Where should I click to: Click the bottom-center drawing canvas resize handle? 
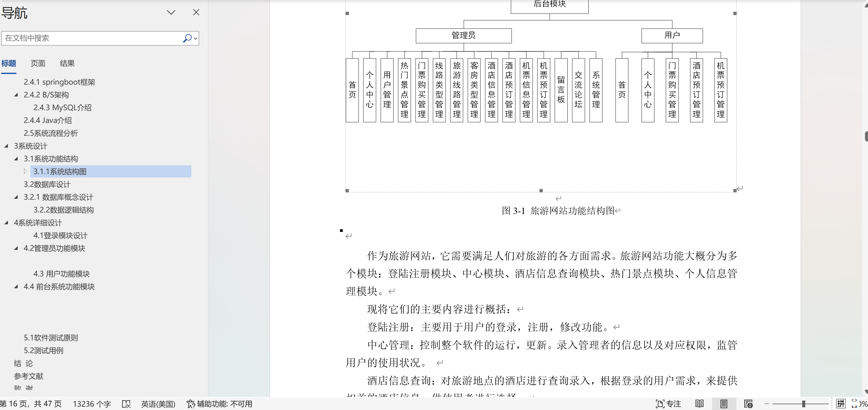tap(541, 191)
